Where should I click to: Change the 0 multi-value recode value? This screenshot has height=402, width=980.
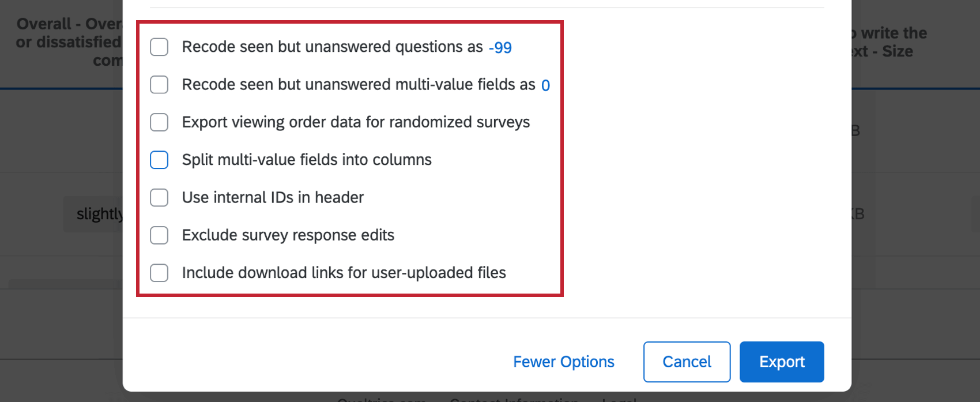(545, 85)
